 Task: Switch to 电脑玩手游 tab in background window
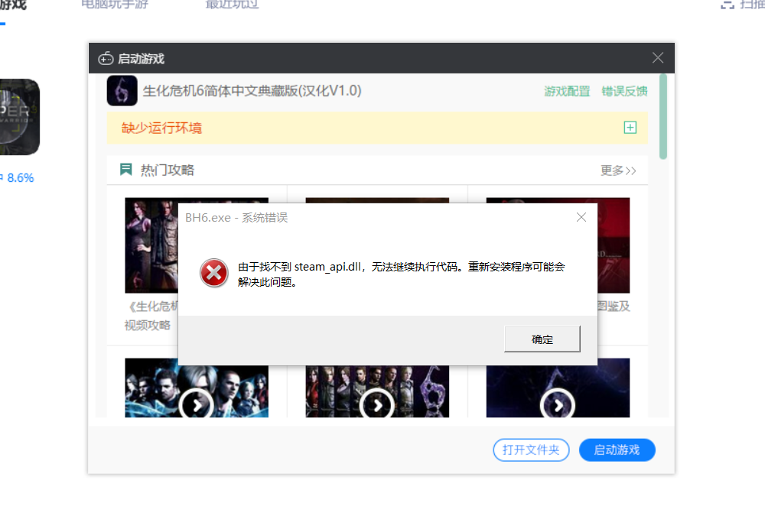[x=115, y=4]
